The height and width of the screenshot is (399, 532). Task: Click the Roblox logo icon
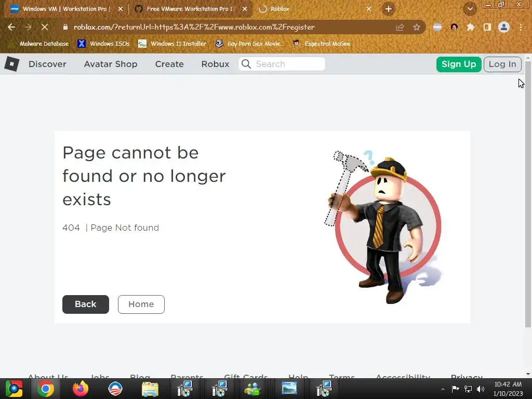point(11,64)
